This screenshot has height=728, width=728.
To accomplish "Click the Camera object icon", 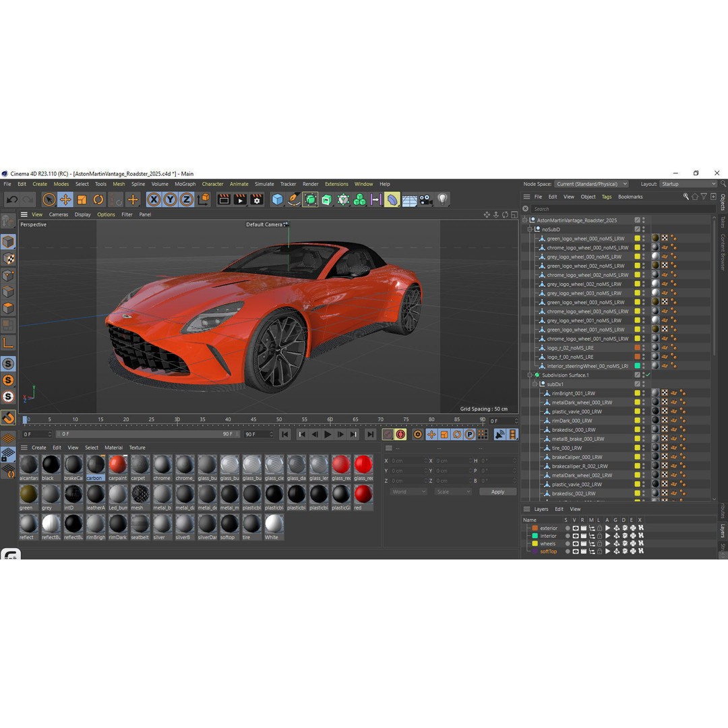I will [x=425, y=200].
